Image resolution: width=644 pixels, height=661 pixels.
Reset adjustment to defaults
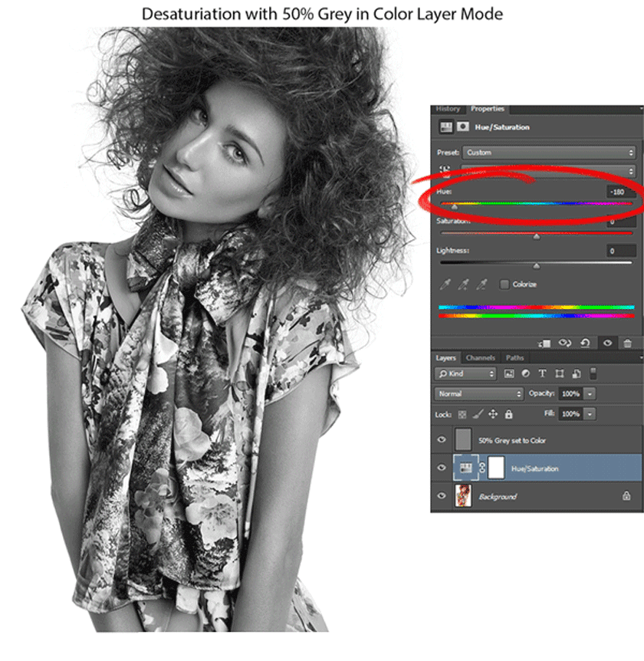pyautogui.click(x=585, y=343)
